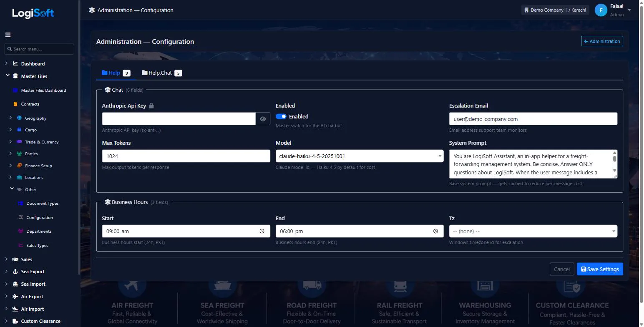This screenshot has width=644, height=327.
Task: Click the user avatar F icon
Action: pos(601,10)
